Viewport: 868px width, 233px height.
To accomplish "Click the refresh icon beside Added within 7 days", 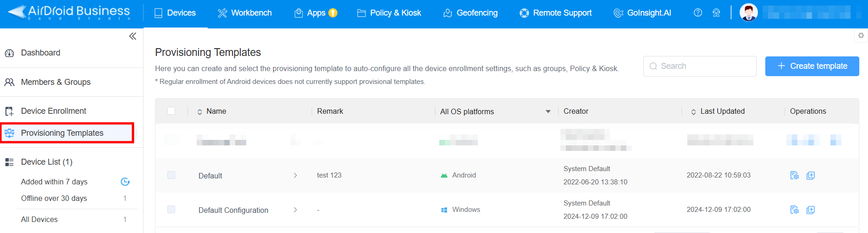I will 125,182.
